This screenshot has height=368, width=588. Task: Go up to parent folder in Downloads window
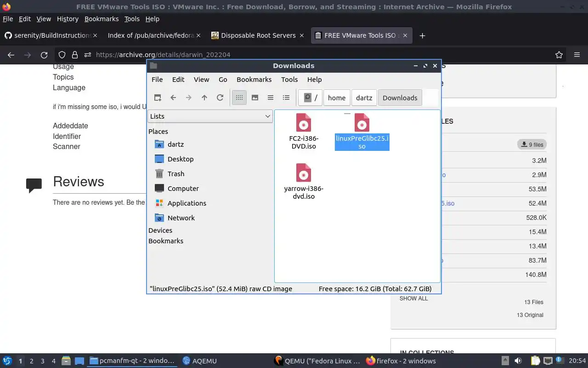[204, 98]
